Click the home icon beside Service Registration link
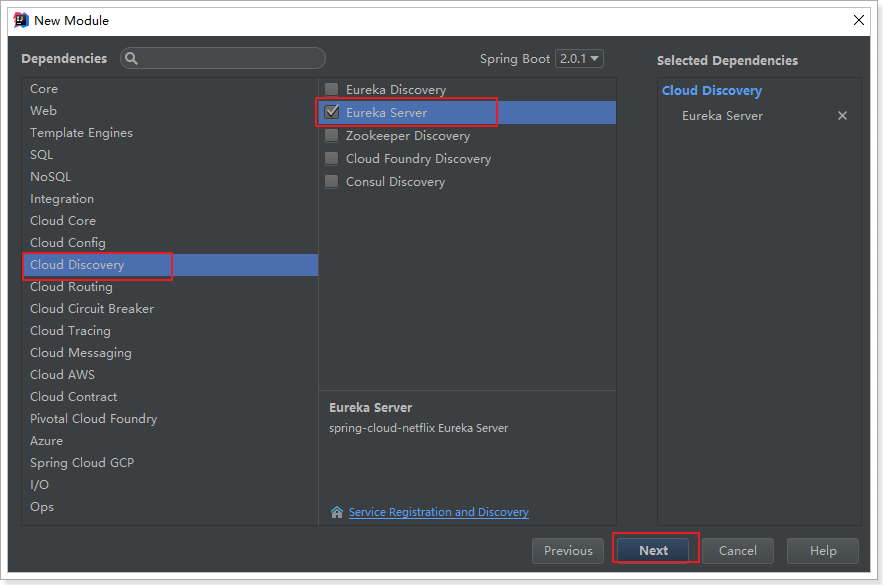Viewport: 883px width, 585px height. (x=337, y=512)
